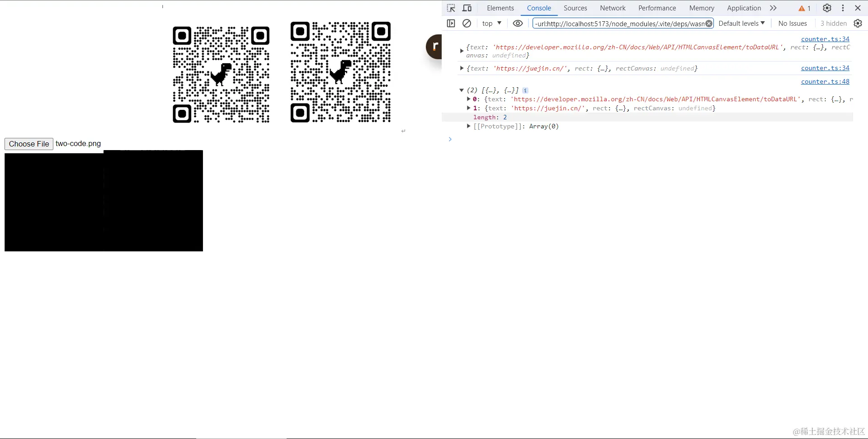Viewport: 868px width, 439px height.
Task: Click the left QR code image
Action: pyautogui.click(x=221, y=75)
